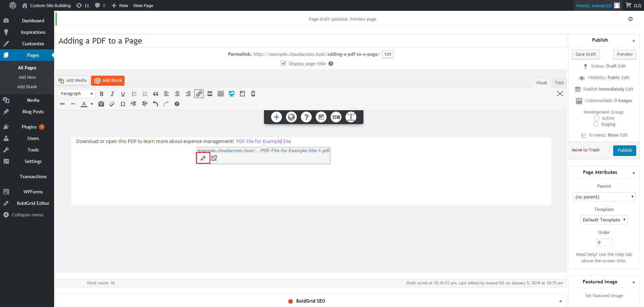
Task: Click the Insert/edit link toolbar button
Action: tap(199, 94)
